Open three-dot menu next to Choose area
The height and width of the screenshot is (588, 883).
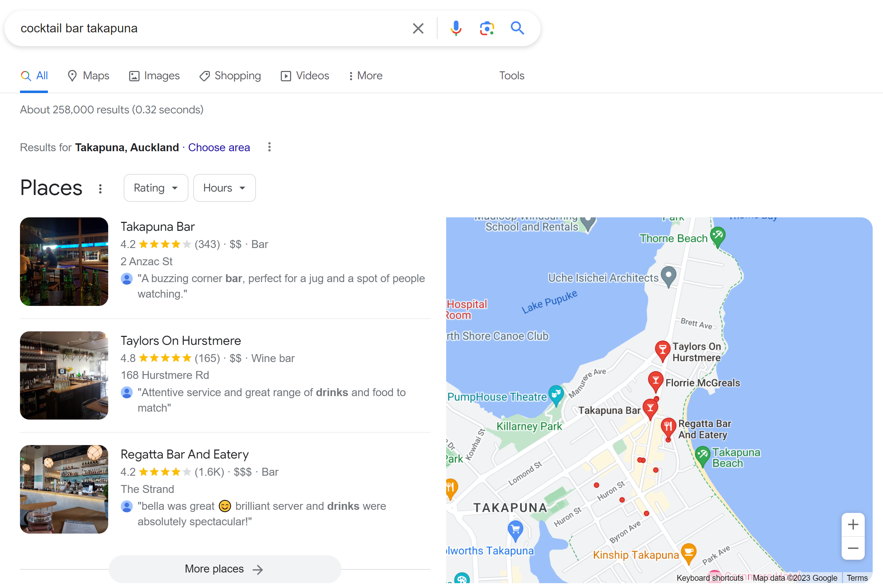269,147
